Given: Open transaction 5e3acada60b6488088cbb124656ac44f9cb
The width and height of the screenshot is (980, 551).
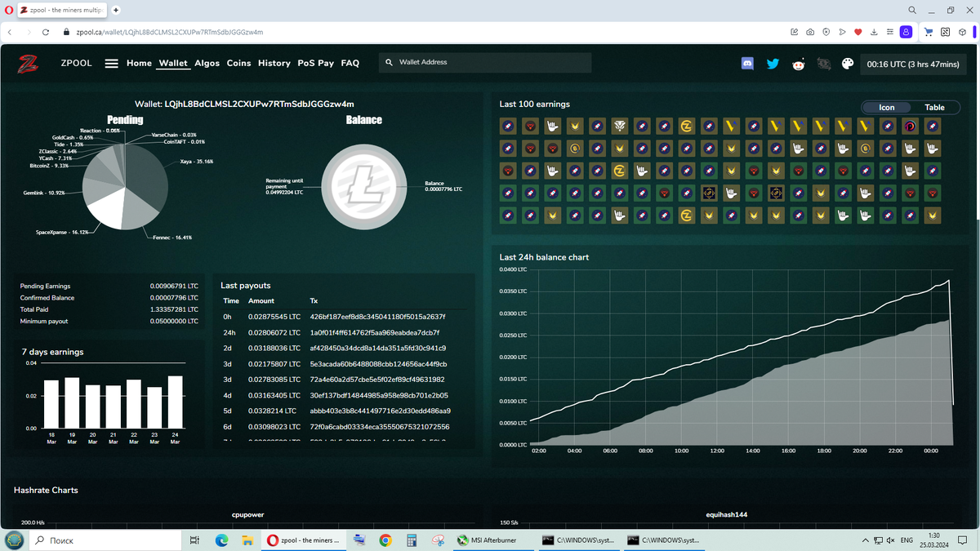Looking at the screenshot, I should 378,363.
